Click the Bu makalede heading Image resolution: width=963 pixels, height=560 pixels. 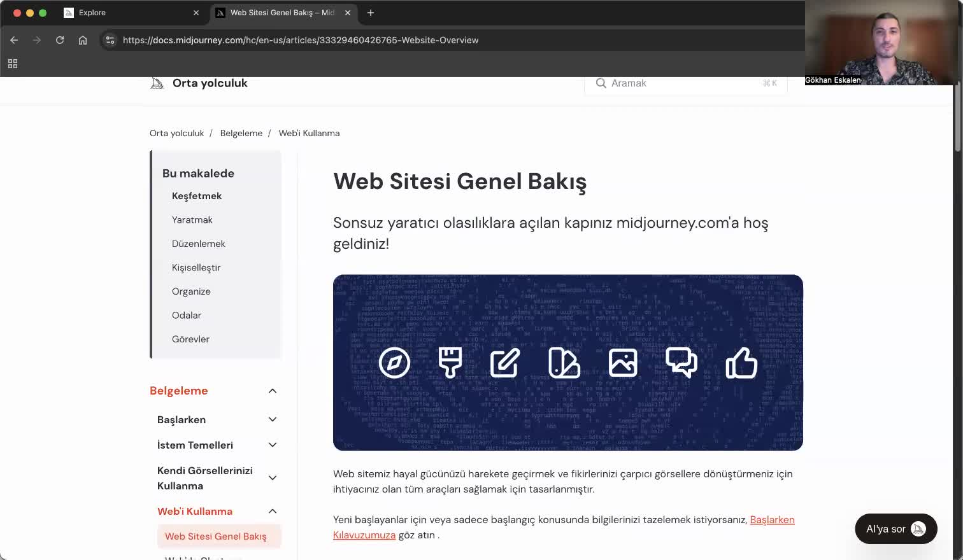pyautogui.click(x=198, y=173)
